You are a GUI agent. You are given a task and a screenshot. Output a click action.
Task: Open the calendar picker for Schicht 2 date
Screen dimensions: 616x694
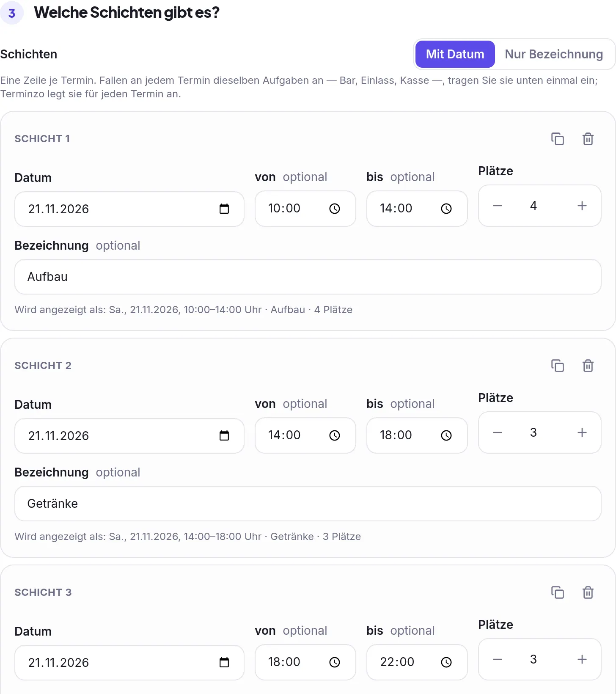[x=224, y=435]
